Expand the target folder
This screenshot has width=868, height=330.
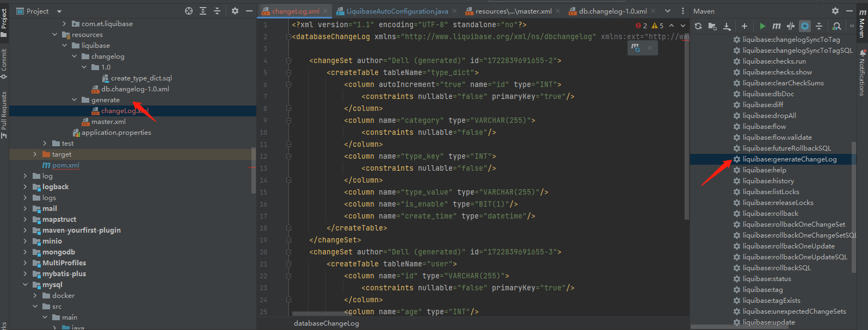(35, 154)
